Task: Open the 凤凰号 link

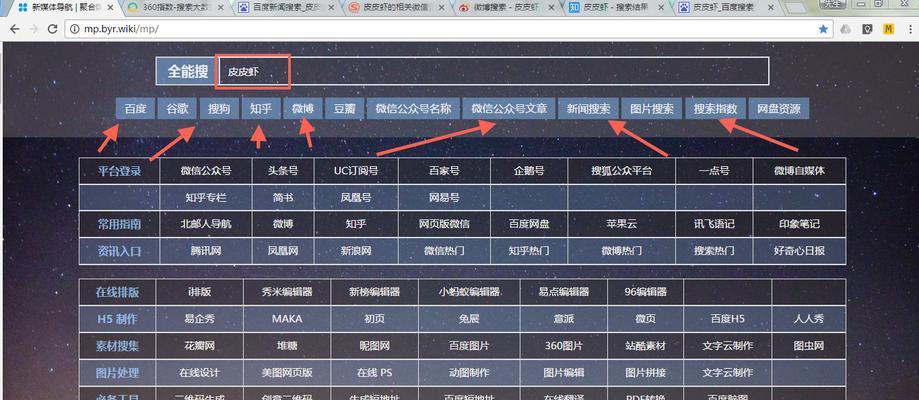Action: (356, 198)
